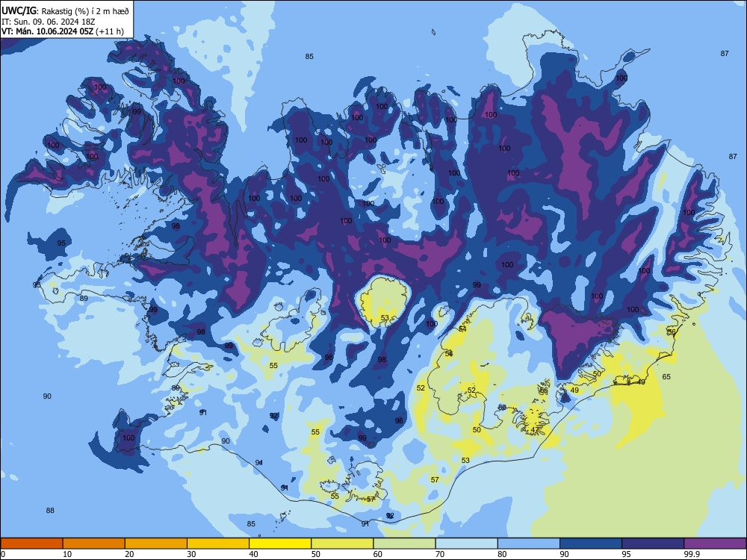This screenshot has width=747, height=560.
Task: Click the '100' value on the Reykjanes peninsula
Action: [x=128, y=438]
